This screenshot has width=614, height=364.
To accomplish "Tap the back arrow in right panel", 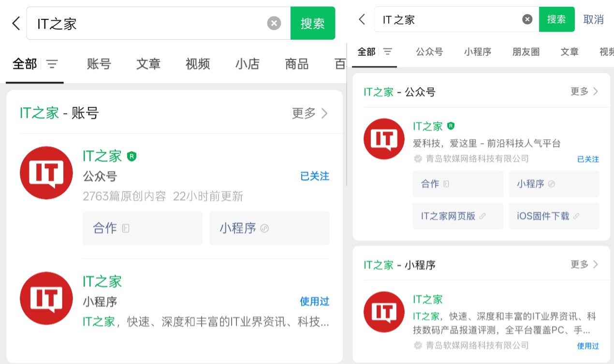I will tap(362, 19).
